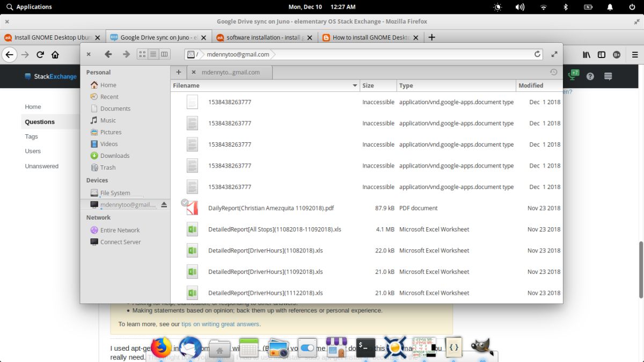The image size is (644, 362).
Task: Open a new tab in Files
Action: pyautogui.click(x=179, y=72)
